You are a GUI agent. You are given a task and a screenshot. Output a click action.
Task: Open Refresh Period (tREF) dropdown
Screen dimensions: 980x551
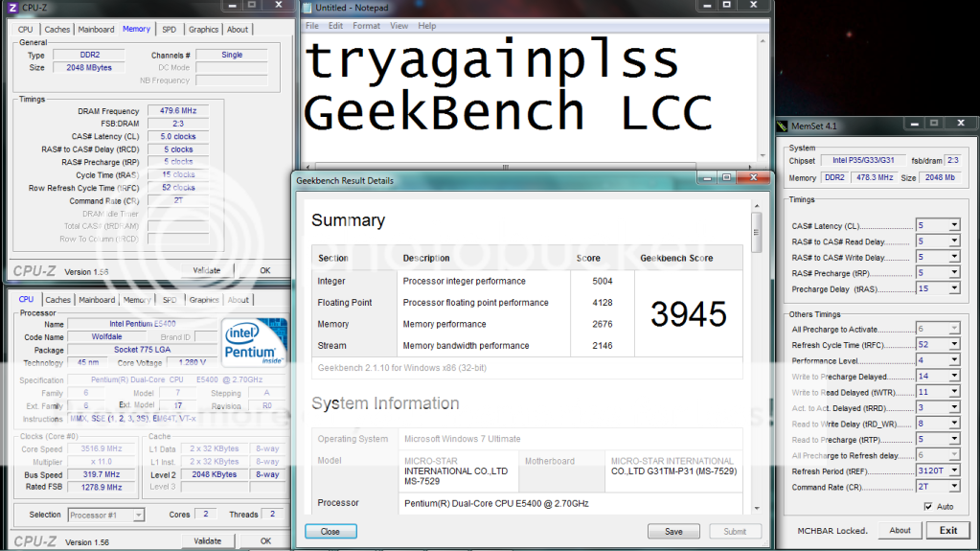tap(954, 471)
